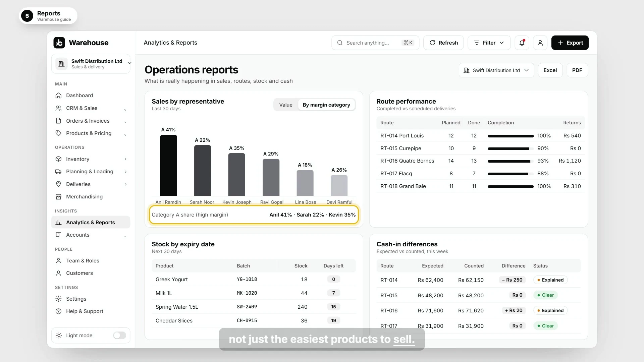
Task: Toggle the Light mode switch
Action: pos(119,335)
